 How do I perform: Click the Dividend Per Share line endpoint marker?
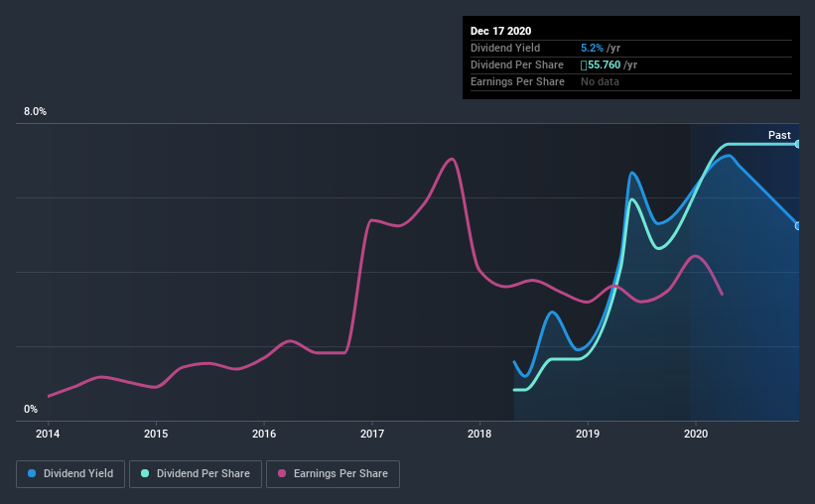coord(797,144)
